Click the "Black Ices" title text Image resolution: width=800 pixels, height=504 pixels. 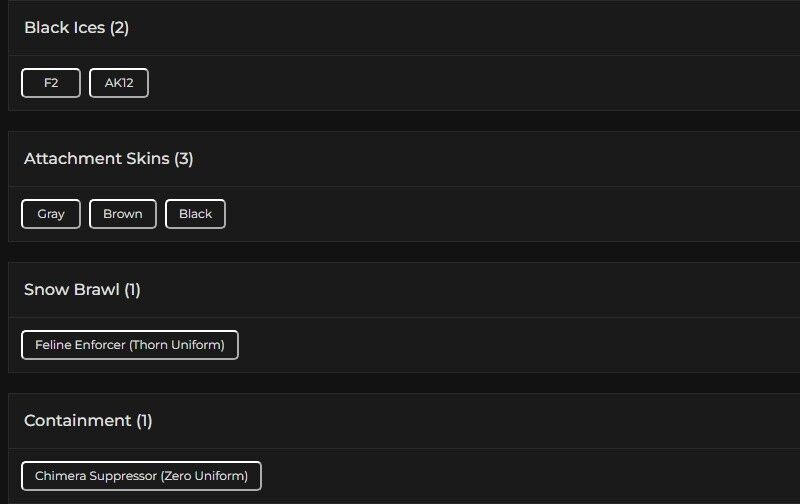coord(64,28)
